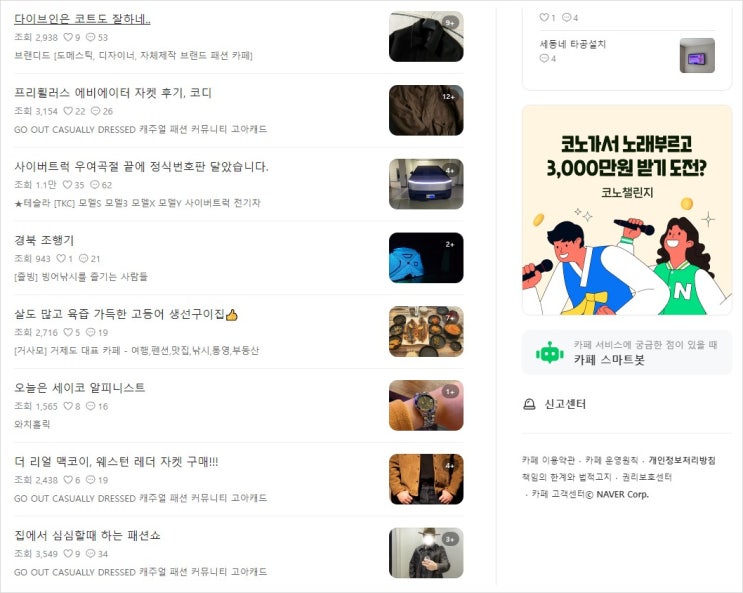Image resolution: width=743 pixels, height=593 pixels.
Task: Click the heart icon on 오늘은 세이코 알피니스트 post
Action: click(x=68, y=406)
